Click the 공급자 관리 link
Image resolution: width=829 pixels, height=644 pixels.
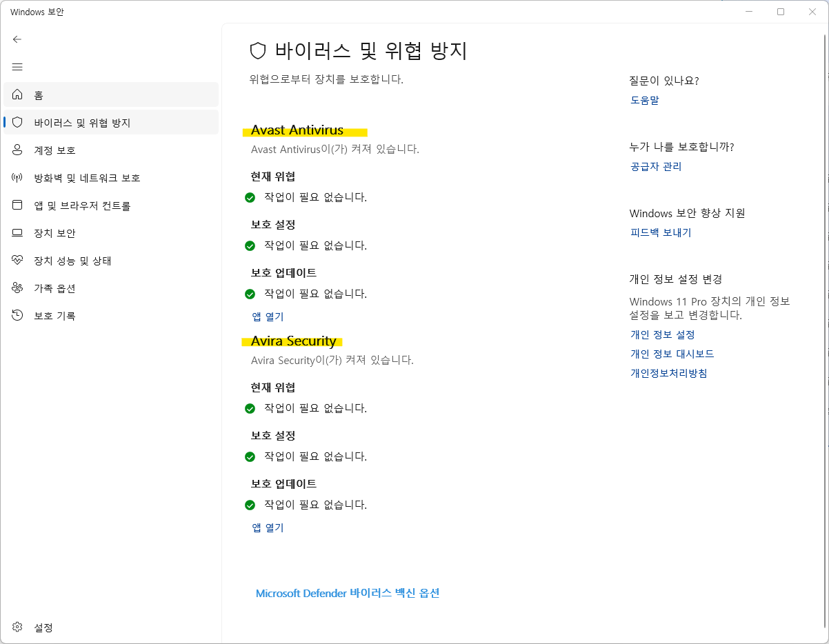(656, 166)
